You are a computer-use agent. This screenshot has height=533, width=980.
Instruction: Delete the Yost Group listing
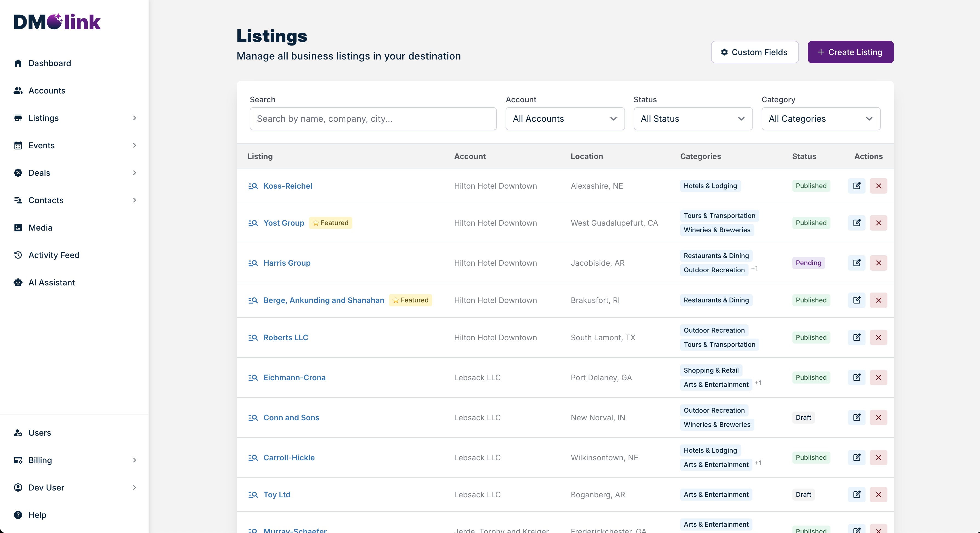[x=878, y=223]
